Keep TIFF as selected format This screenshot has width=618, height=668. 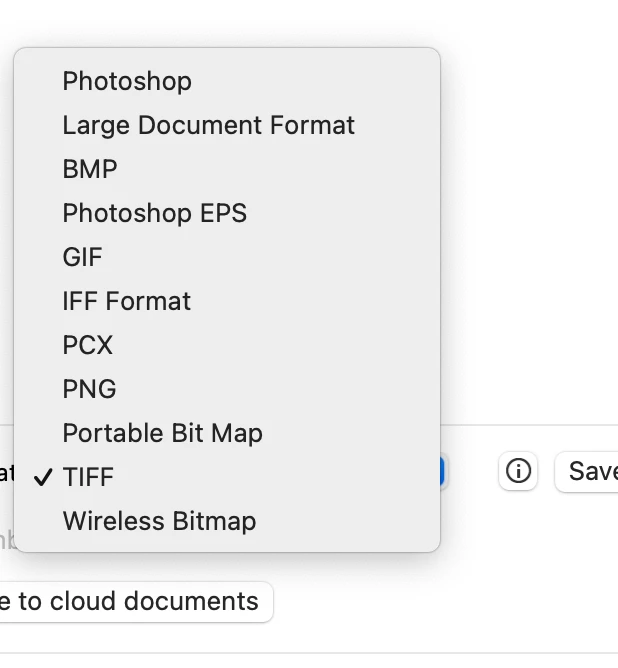[88, 477]
